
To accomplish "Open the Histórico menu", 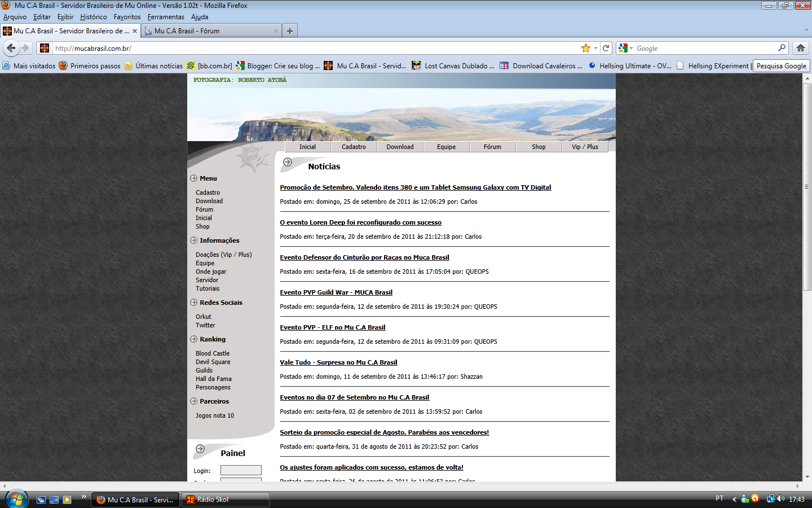I will point(93,17).
